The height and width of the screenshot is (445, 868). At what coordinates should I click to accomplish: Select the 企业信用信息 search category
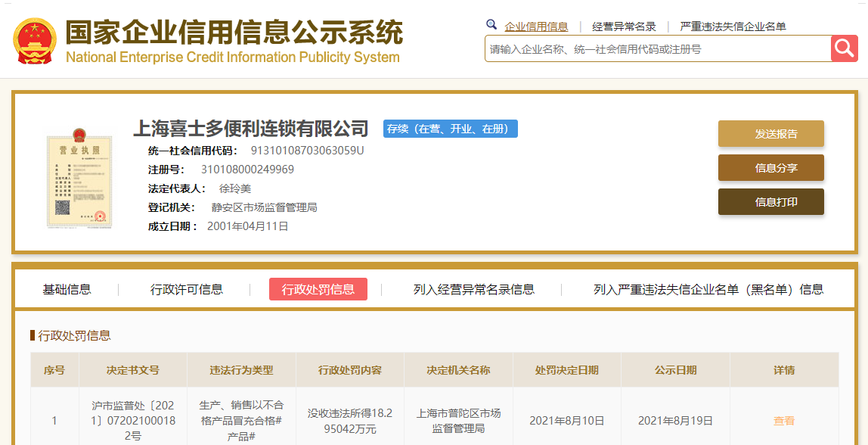pyautogui.click(x=536, y=26)
